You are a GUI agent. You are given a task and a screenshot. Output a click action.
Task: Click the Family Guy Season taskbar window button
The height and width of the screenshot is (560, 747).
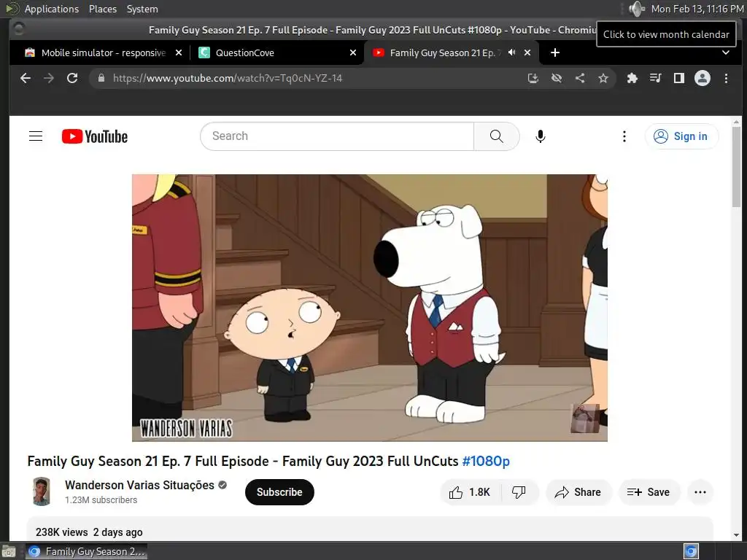(x=86, y=551)
